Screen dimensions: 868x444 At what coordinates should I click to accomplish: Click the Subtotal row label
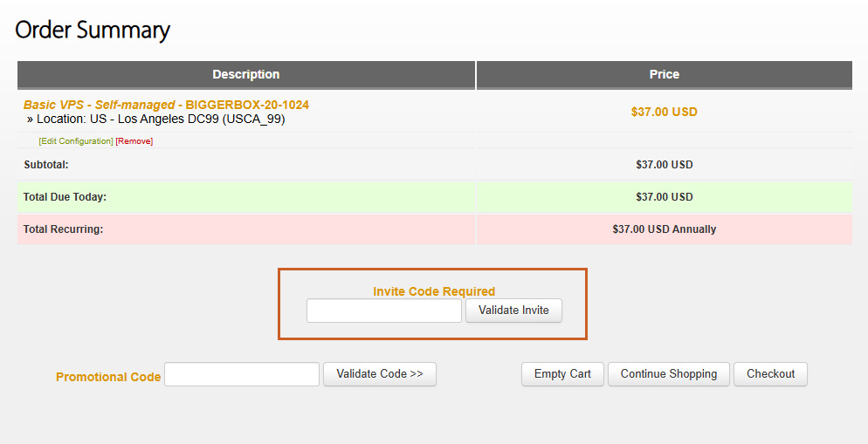46,164
